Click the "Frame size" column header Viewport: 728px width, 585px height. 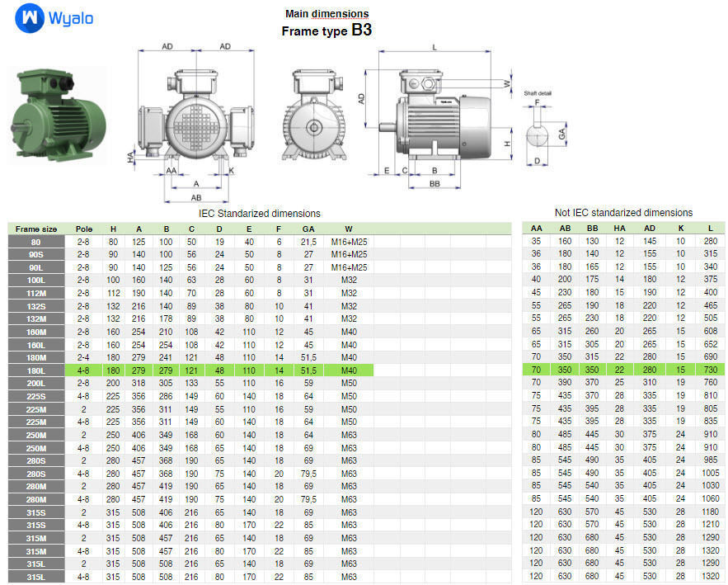tap(36, 229)
